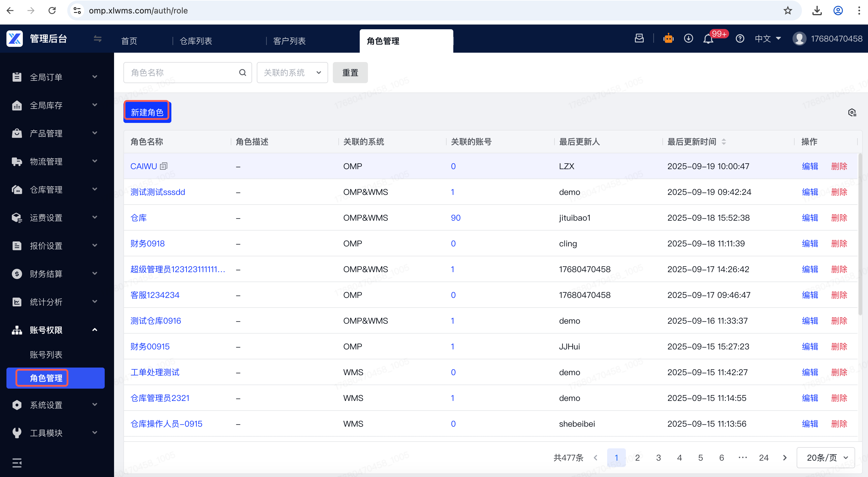Click the copy icon next to CAIWU

164,166
